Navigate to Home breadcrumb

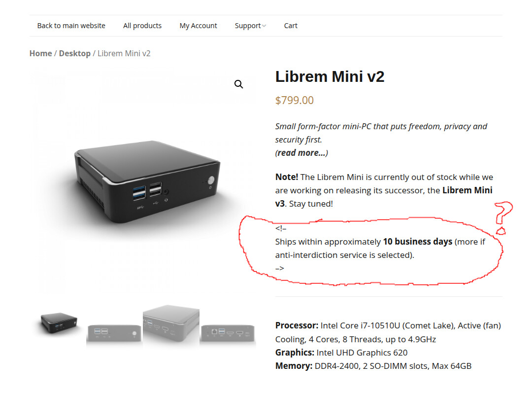(41, 53)
